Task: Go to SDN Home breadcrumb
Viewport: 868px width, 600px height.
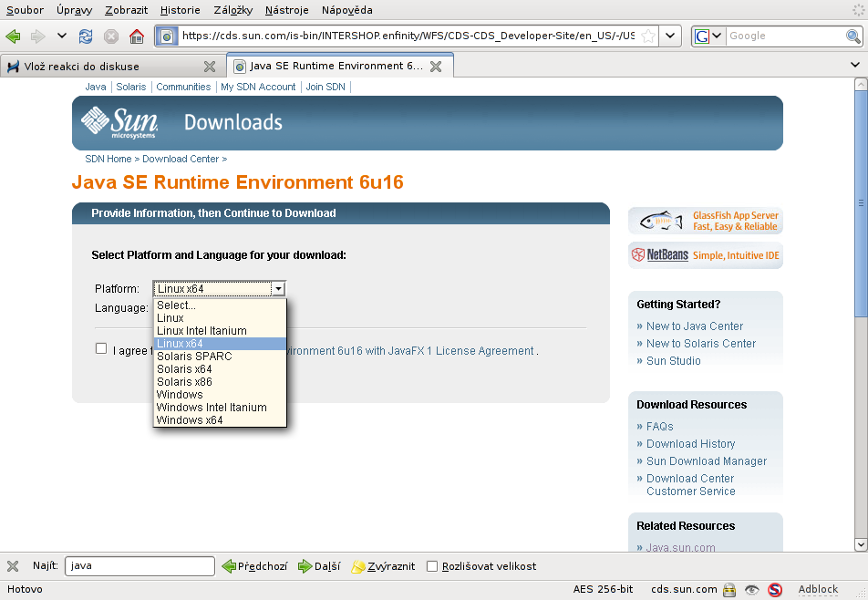Action: (108, 159)
